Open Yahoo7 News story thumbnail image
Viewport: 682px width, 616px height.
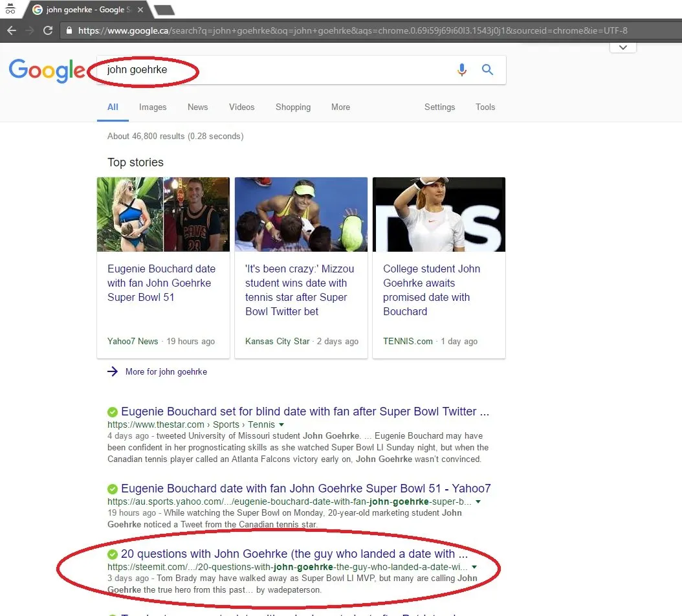tap(163, 214)
